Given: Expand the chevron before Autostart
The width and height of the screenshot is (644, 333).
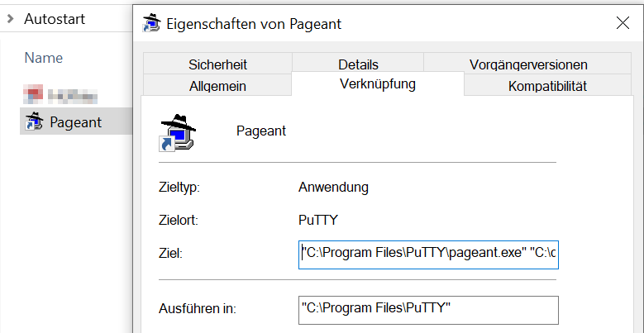Looking at the screenshot, I should coord(9,18).
